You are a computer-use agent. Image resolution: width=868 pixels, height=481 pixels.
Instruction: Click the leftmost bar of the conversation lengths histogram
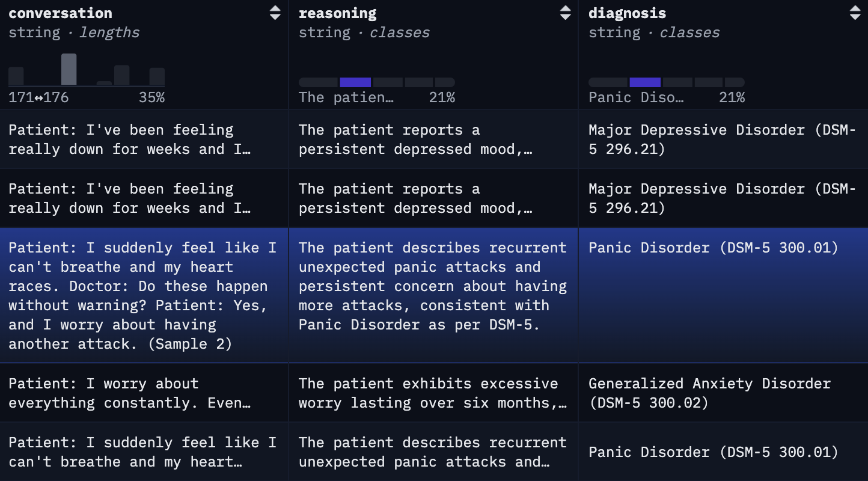[16, 76]
